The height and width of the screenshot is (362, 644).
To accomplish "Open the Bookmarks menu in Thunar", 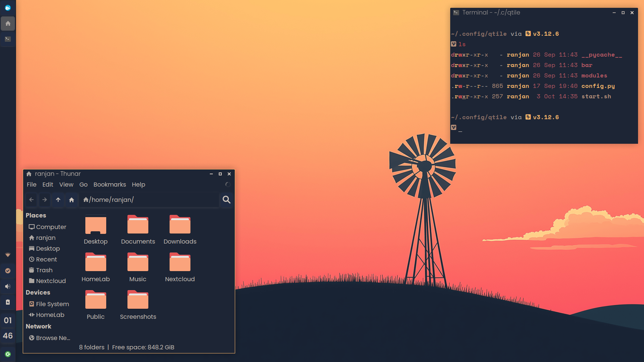I will 110,184.
